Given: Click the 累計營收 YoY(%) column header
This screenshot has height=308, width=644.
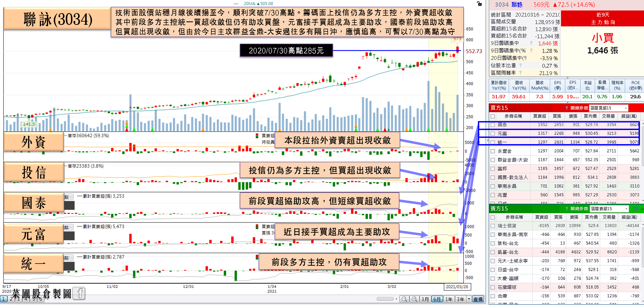Looking at the screenshot, I should click(499, 86).
